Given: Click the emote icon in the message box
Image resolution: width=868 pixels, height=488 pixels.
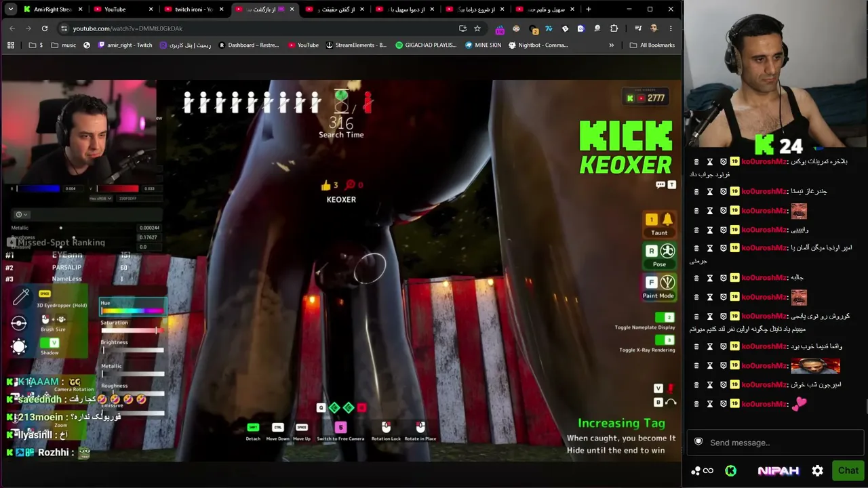Looking at the screenshot, I should [x=698, y=443].
